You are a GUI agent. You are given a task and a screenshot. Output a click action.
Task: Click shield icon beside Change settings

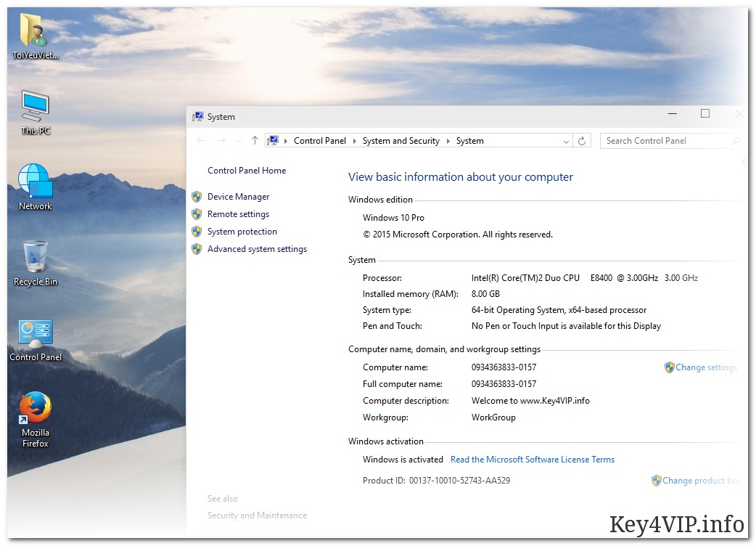pos(669,367)
